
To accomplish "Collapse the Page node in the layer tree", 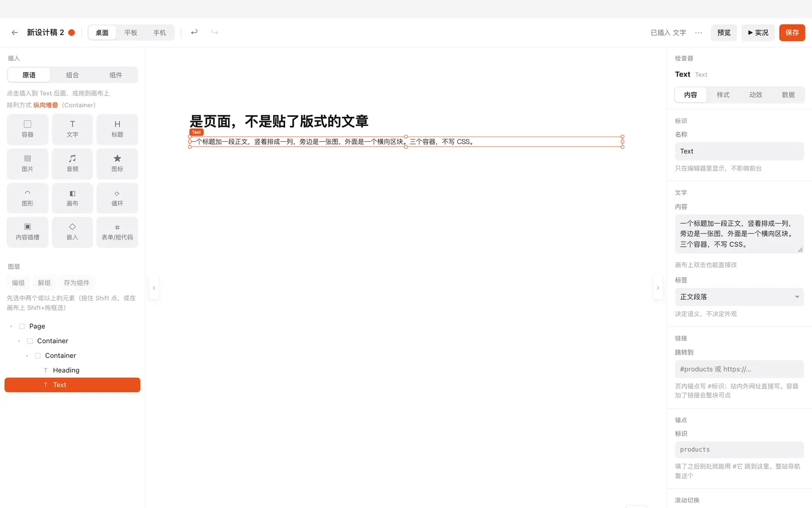I will pyautogui.click(x=11, y=326).
